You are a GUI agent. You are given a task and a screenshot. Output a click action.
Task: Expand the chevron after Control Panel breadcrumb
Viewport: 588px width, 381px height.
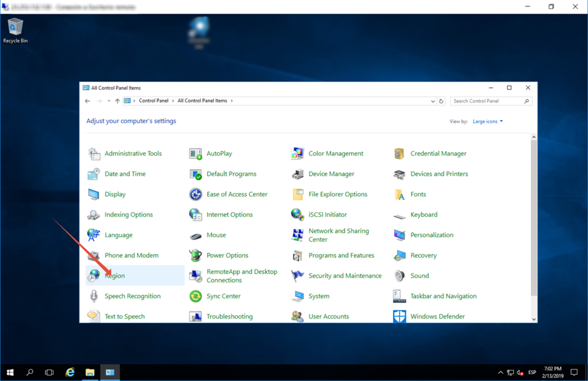click(173, 101)
